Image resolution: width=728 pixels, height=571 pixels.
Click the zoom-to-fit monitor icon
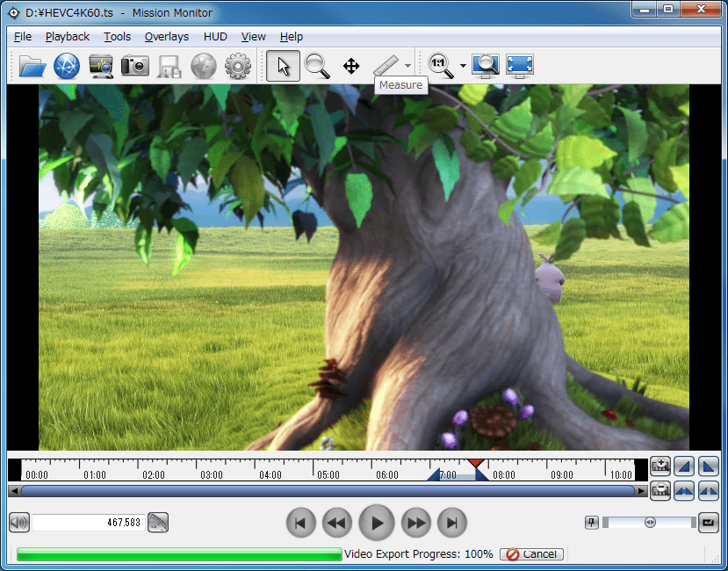[x=485, y=66]
